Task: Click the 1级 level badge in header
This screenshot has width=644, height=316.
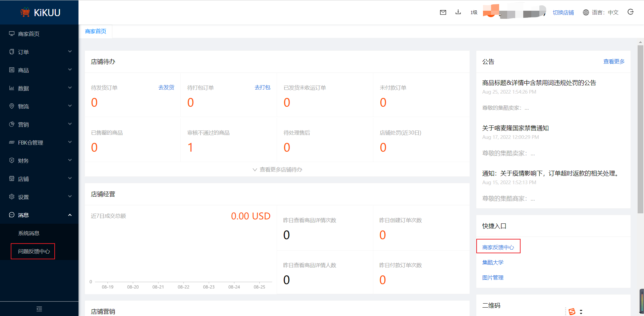Action: 474,12
